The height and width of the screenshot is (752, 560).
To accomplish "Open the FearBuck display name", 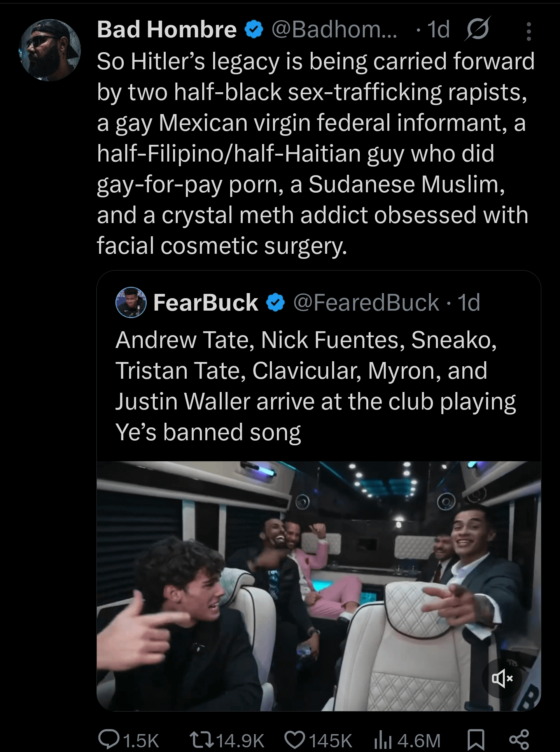I will (206, 303).
